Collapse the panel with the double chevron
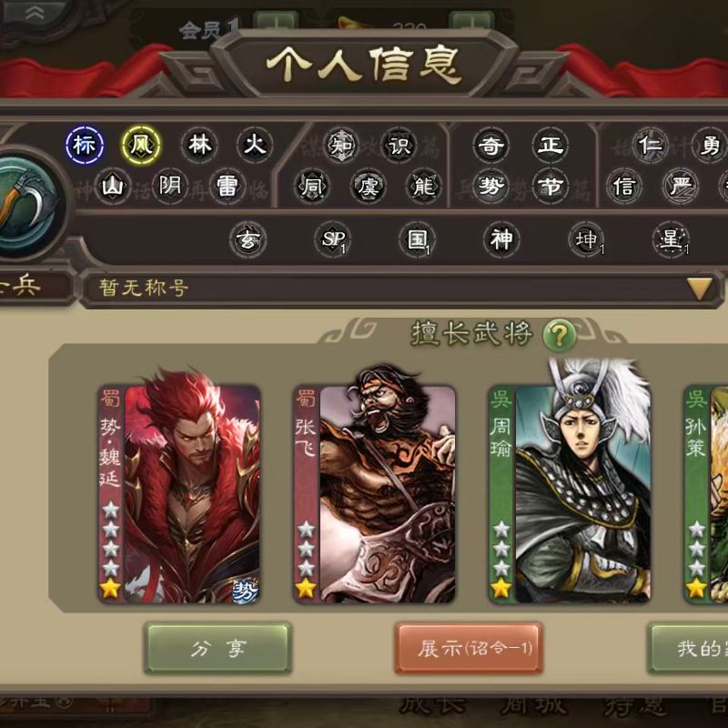 [35, 13]
